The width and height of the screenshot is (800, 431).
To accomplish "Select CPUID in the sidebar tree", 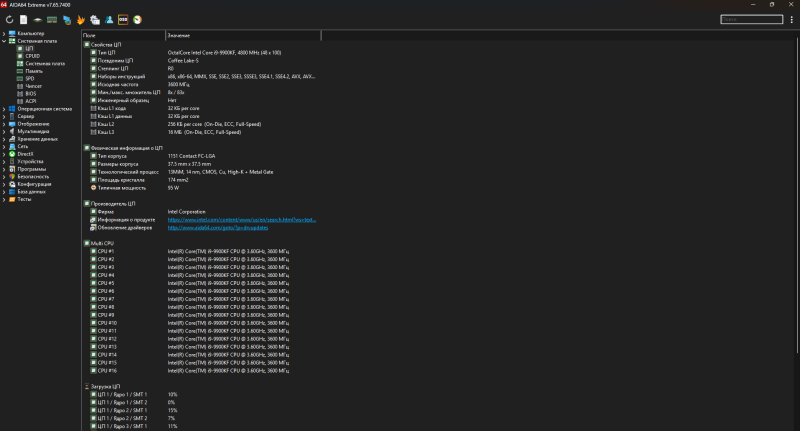I will click(33, 56).
